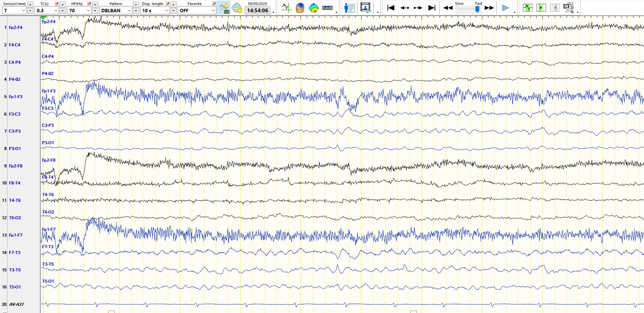Click the Sens down stepper arrow
The image size is (644, 313).
tap(30, 11)
